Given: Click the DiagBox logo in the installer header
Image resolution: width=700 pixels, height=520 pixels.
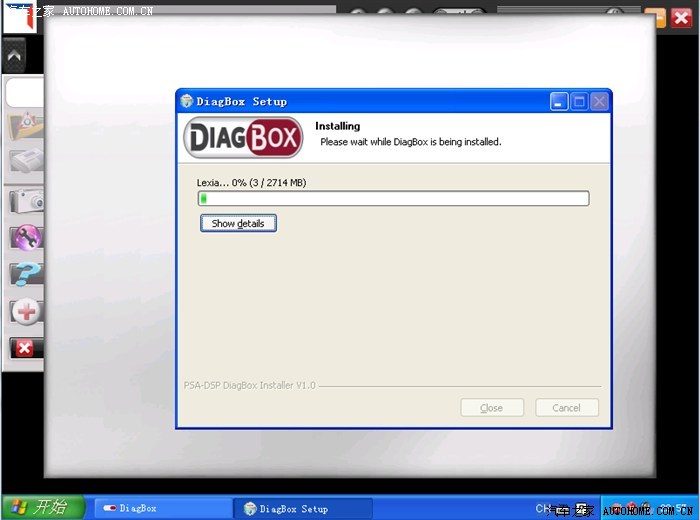Looking at the screenshot, I should [x=243, y=138].
